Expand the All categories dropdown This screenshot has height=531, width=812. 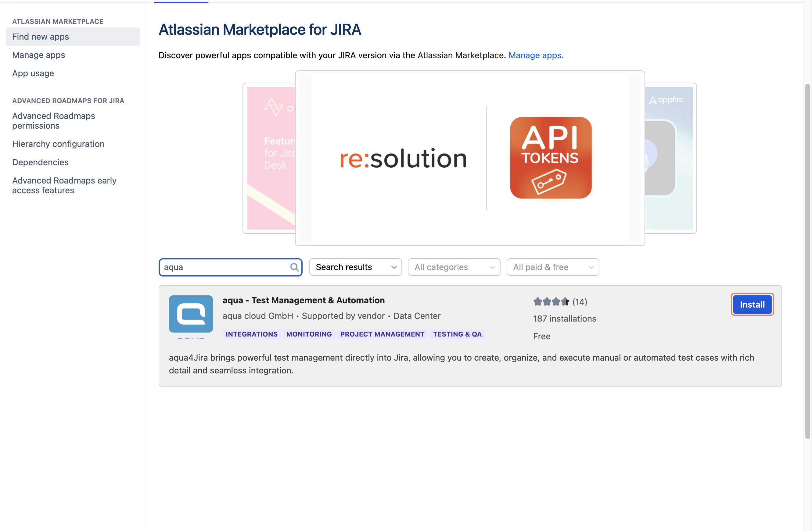(454, 267)
